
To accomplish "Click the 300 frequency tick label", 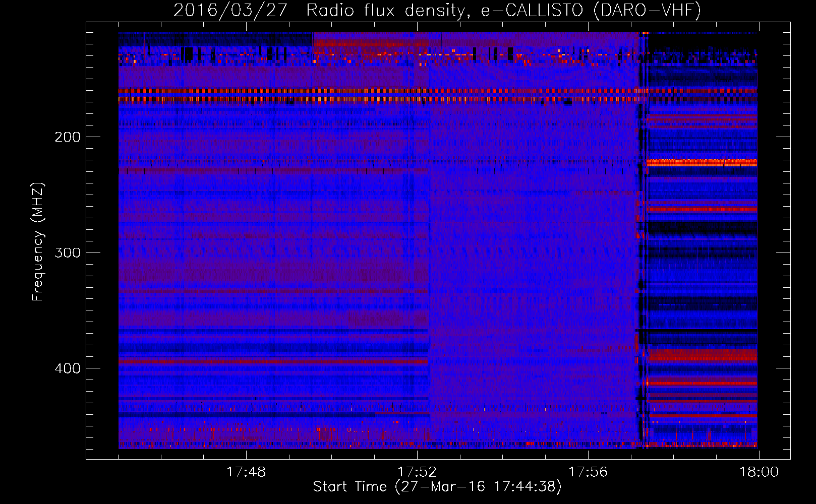I will 68,253.
